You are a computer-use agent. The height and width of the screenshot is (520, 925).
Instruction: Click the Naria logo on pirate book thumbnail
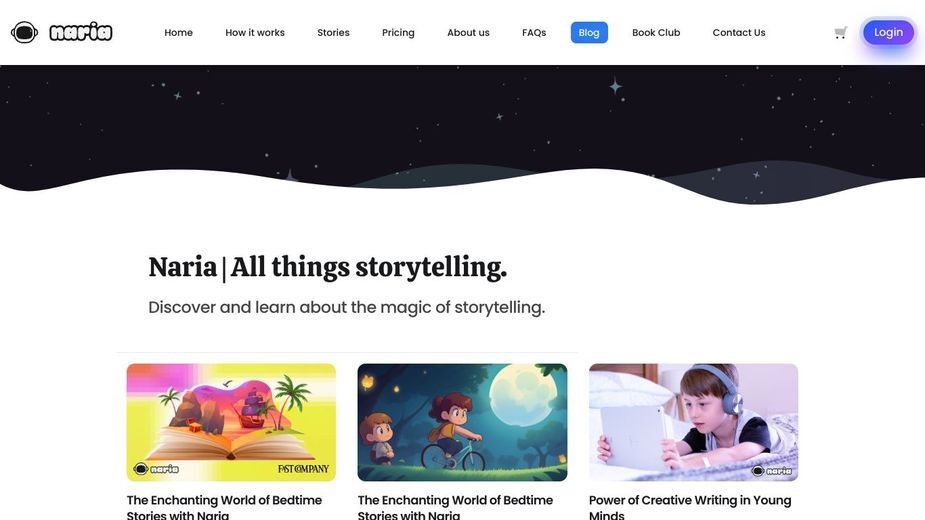coord(156,469)
